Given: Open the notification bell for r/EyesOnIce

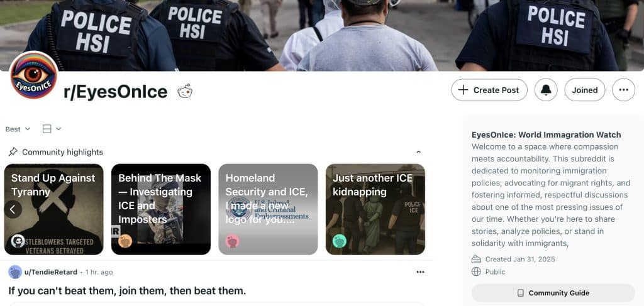Looking at the screenshot, I should click(546, 90).
